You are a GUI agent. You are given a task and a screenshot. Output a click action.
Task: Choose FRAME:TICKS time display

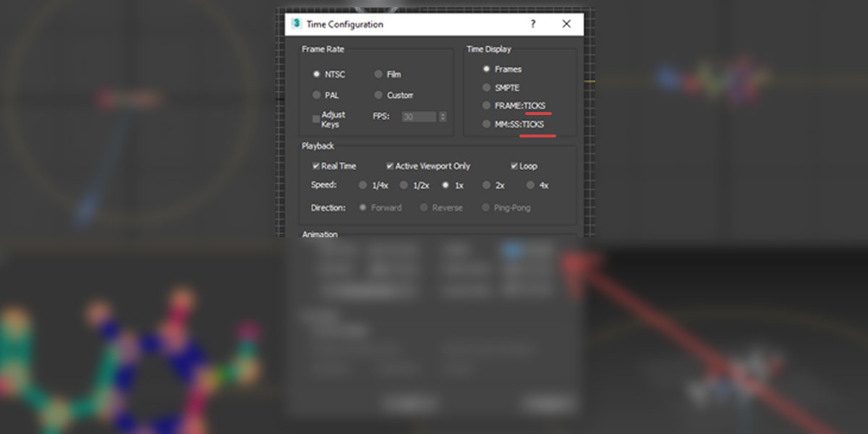(x=487, y=106)
